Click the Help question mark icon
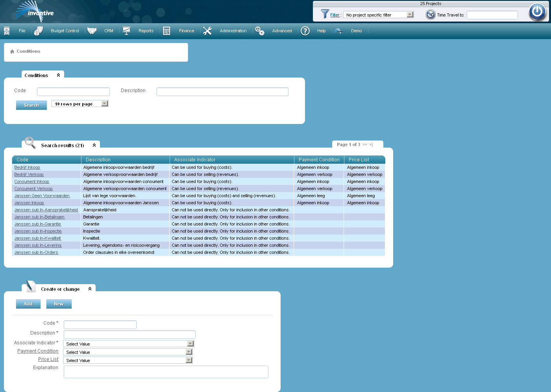Screen dimensions: 551x392 (305, 31)
